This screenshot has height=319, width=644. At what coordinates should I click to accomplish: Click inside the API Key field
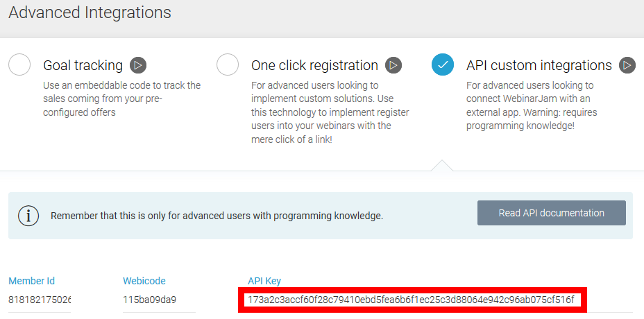coord(412,300)
